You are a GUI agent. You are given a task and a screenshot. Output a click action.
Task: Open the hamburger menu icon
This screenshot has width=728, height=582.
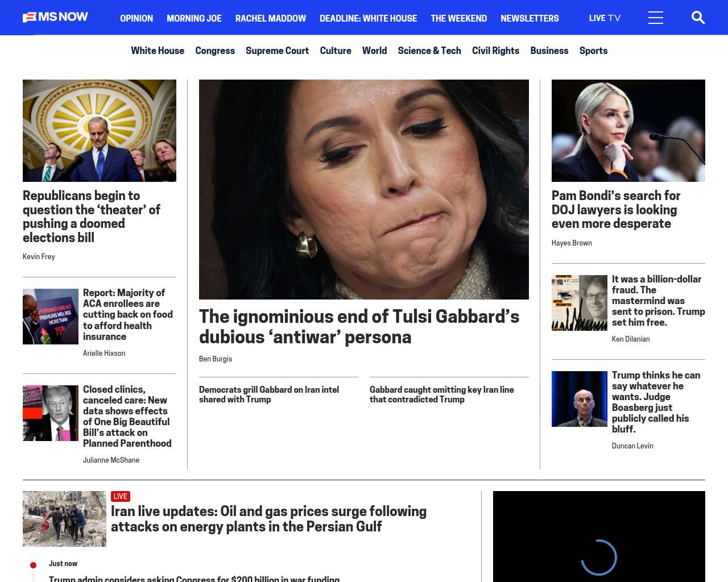656,18
